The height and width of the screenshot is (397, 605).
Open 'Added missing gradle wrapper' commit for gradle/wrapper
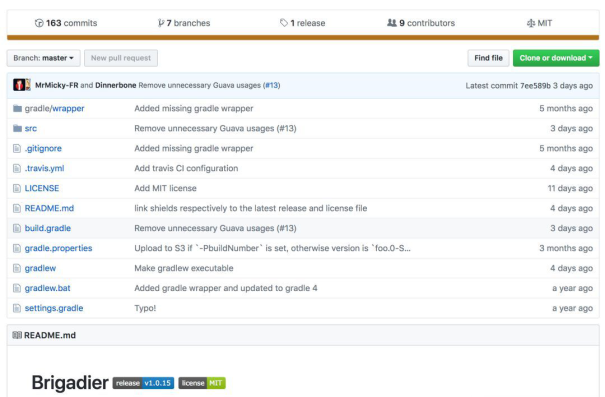tap(194, 108)
